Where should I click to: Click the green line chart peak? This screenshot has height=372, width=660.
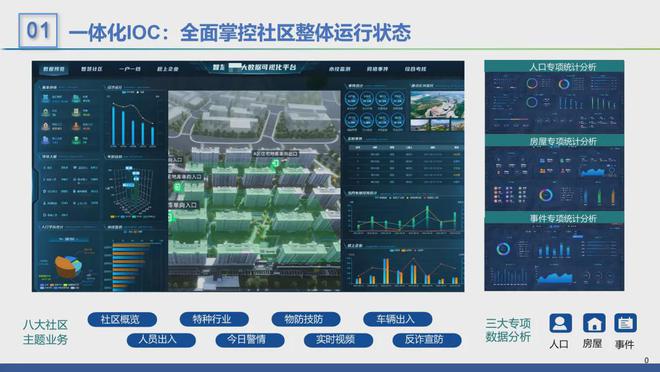427,207
